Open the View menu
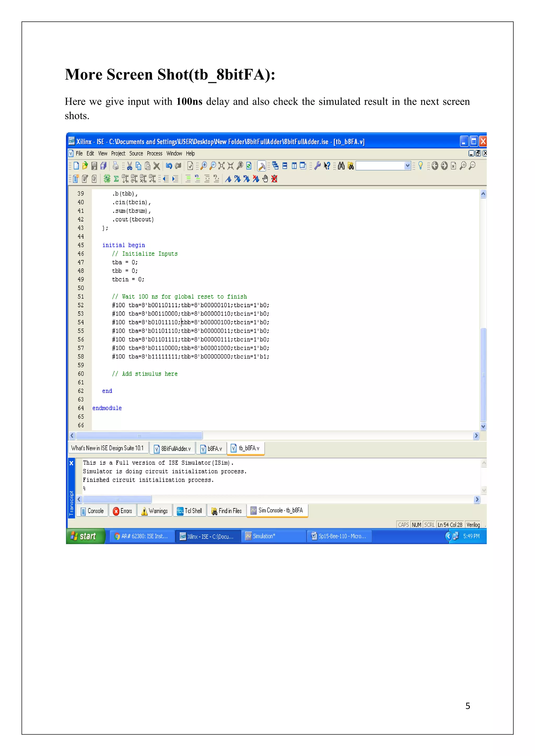The image size is (535, 756). coord(103,153)
